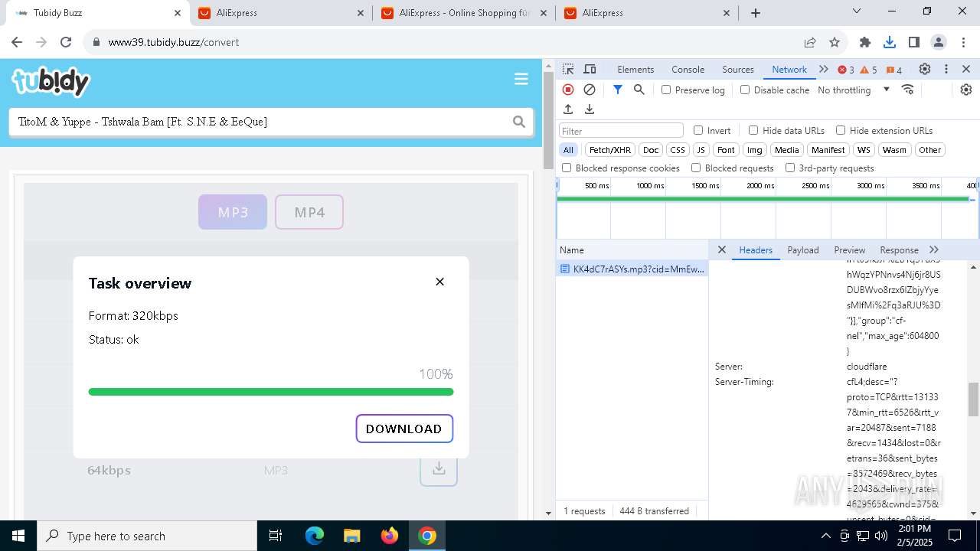Tick the Blocked response cookies checkbox

click(567, 168)
